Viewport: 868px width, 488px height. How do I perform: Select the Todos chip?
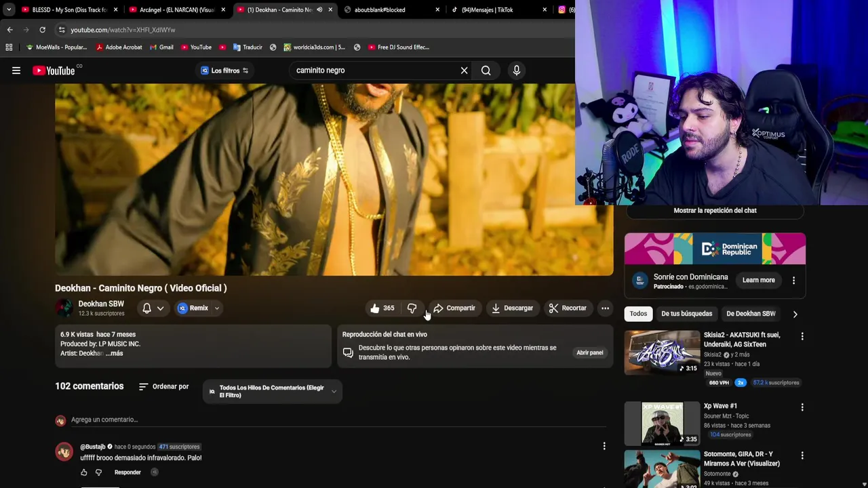638,314
